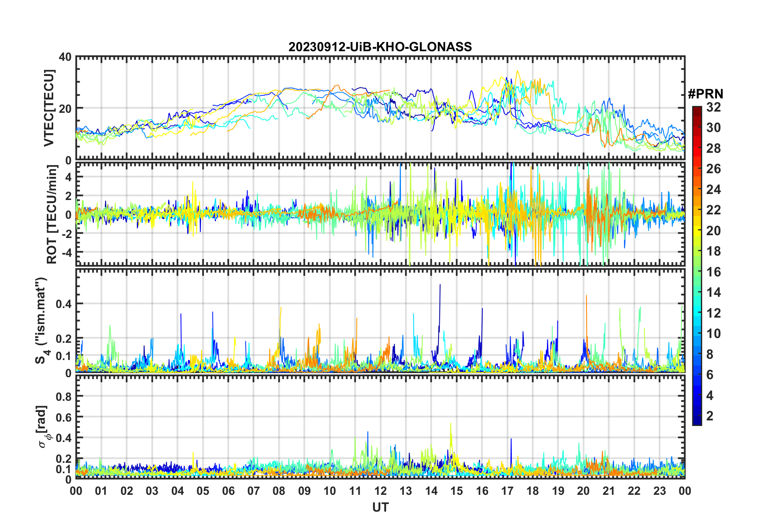Viewport: 761px width, 532px height.
Task: Click the VTEC[TECU] y-axis label
Action: 49,108
